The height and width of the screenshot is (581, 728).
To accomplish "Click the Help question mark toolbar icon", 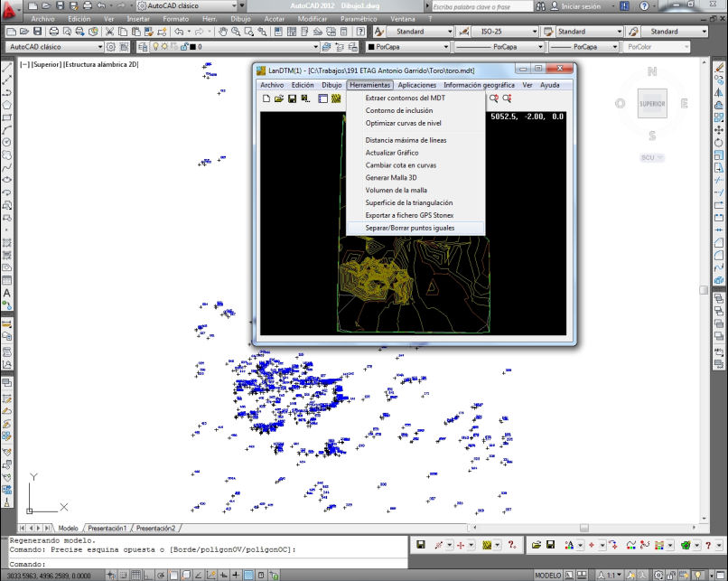I will pos(360,32).
